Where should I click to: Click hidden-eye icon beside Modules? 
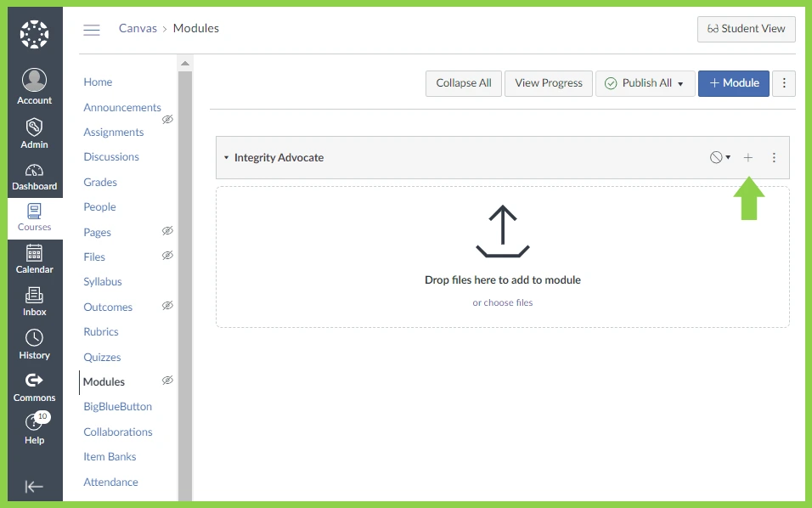(x=167, y=381)
